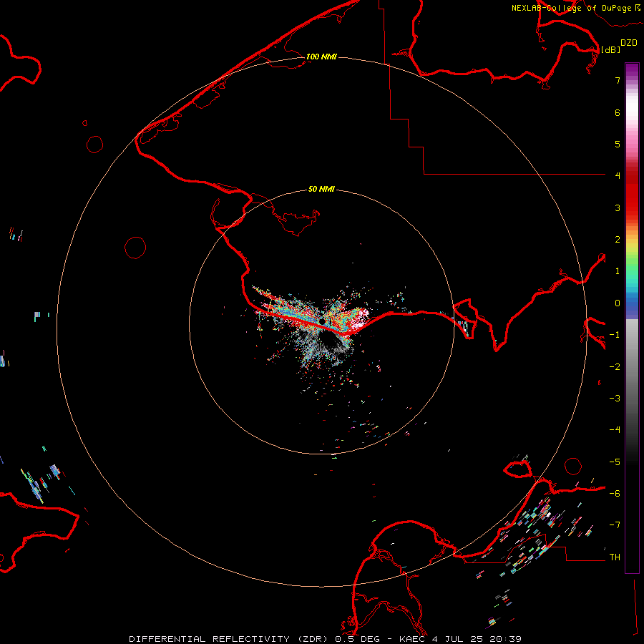Click the 2 tick label on the colorbar
Viewport: 644px width, 644px height.
[618, 240]
